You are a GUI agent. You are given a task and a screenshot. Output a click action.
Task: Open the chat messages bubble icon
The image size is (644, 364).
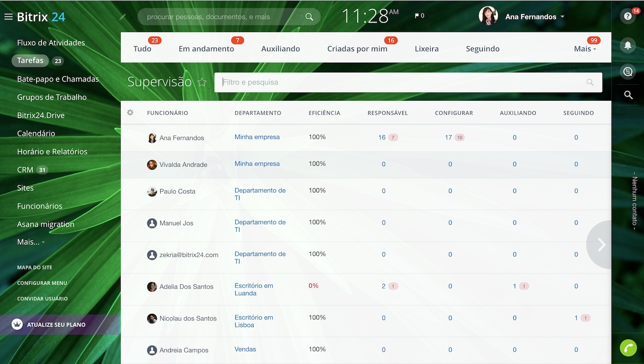(628, 72)
